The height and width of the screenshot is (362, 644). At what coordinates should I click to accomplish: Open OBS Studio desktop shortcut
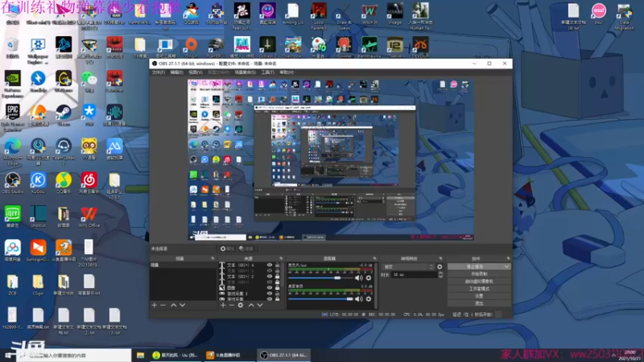(x=12, y=183)
